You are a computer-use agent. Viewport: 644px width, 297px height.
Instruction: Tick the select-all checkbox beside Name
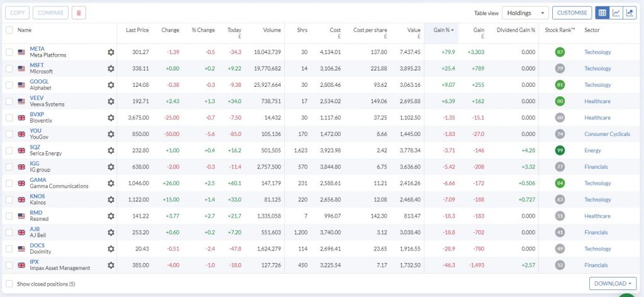point(9,30)
